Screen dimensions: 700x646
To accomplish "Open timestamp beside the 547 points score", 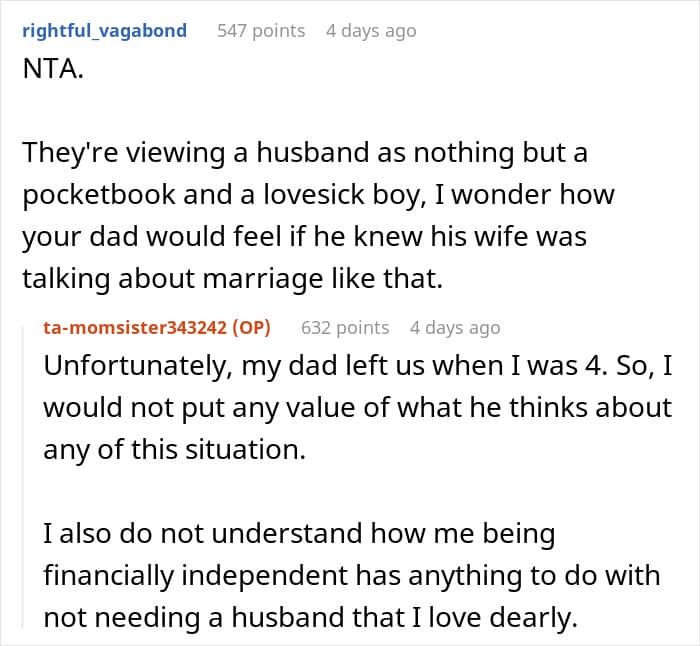I will (371, 31).
